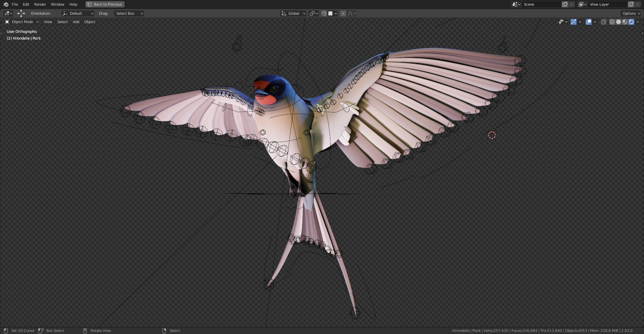Viewport: 644px width, 334px height.
Task: Remove the view layer with the X icon
Action: (638, 4)
